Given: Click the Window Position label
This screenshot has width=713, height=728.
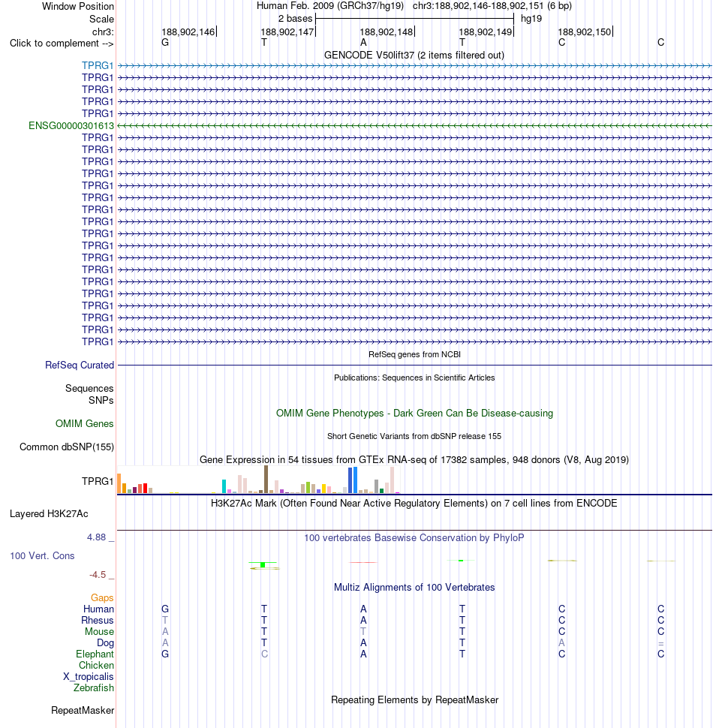Looking at the screenshot, I should 78,7.
